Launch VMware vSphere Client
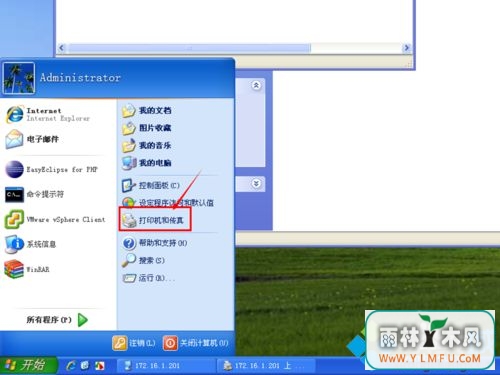The height and width of the screenshot is (375, 500). pos(55,219)
